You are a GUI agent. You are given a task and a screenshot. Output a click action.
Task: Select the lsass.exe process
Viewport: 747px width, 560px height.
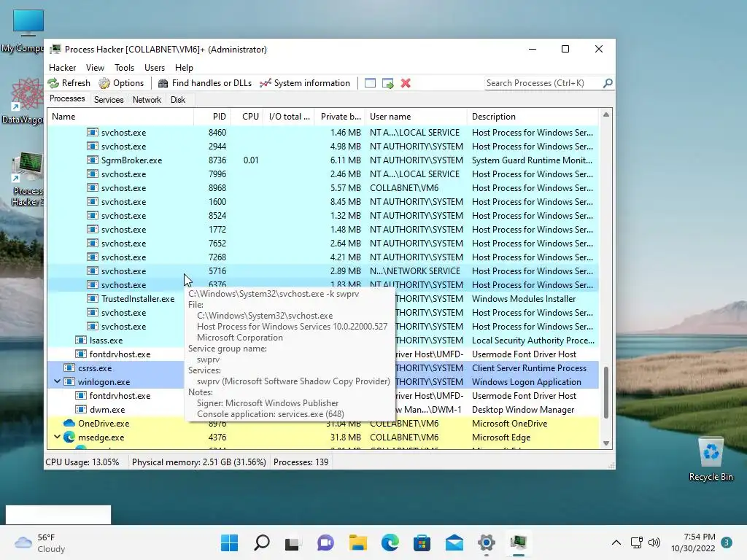coord(106,341)
